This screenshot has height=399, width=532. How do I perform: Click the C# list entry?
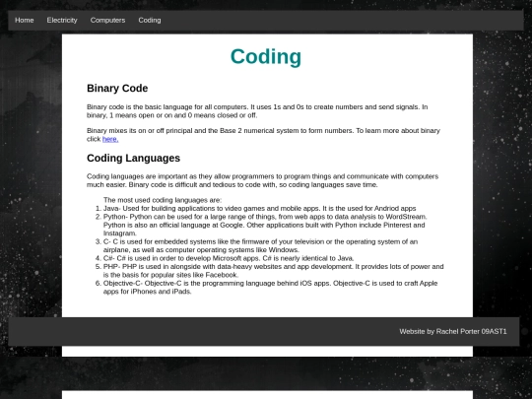229,258
